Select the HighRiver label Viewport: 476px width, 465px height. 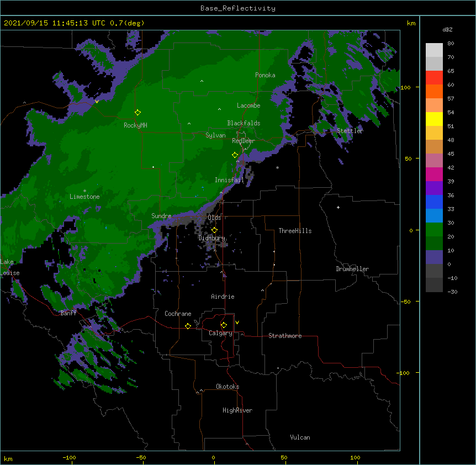(x=237, y=410)
